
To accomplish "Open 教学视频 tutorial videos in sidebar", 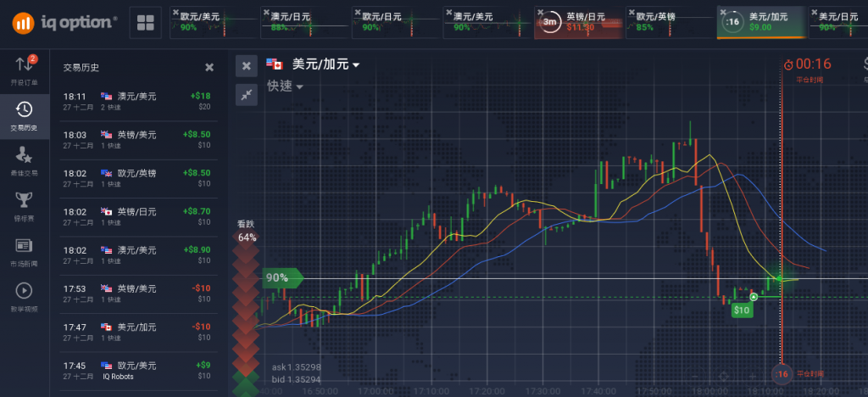I will pyautogui.click(x=24, y=295).
